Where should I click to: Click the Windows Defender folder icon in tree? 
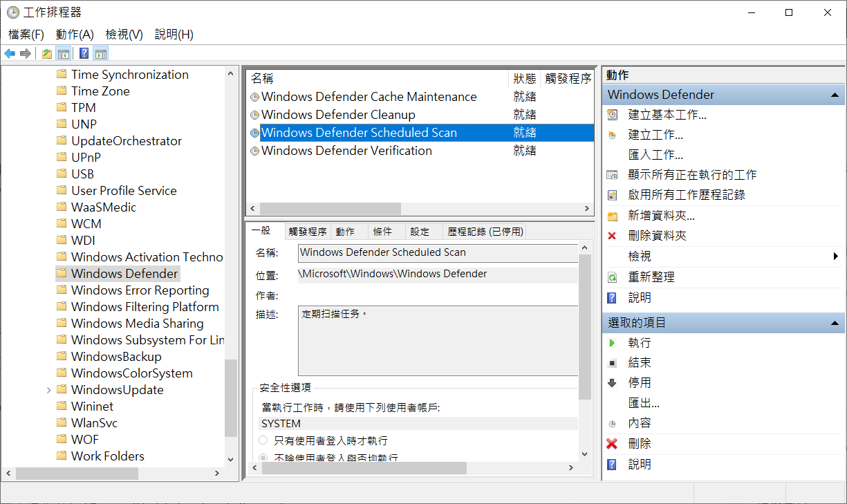pos(62,273)
